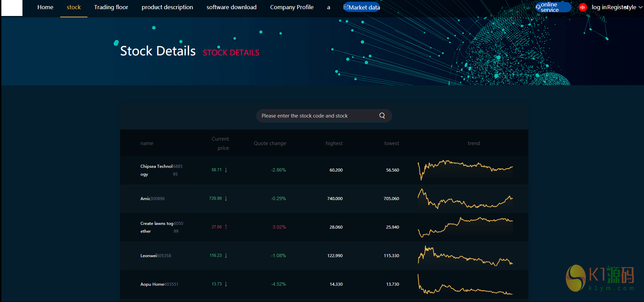Image resolution: width=644 pixels, height=302 pixels.
Task: Select the 3.02% quote change
Action: pyautogui.click(x=279, y=227)
